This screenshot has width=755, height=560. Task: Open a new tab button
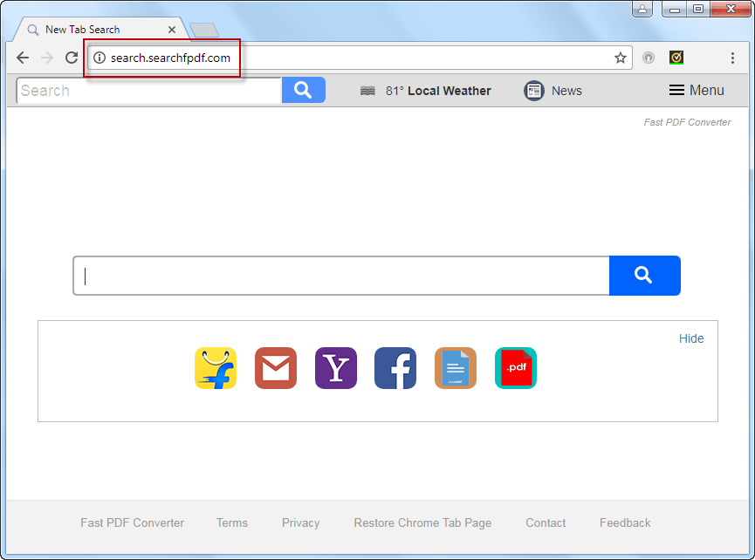(204, 31)
